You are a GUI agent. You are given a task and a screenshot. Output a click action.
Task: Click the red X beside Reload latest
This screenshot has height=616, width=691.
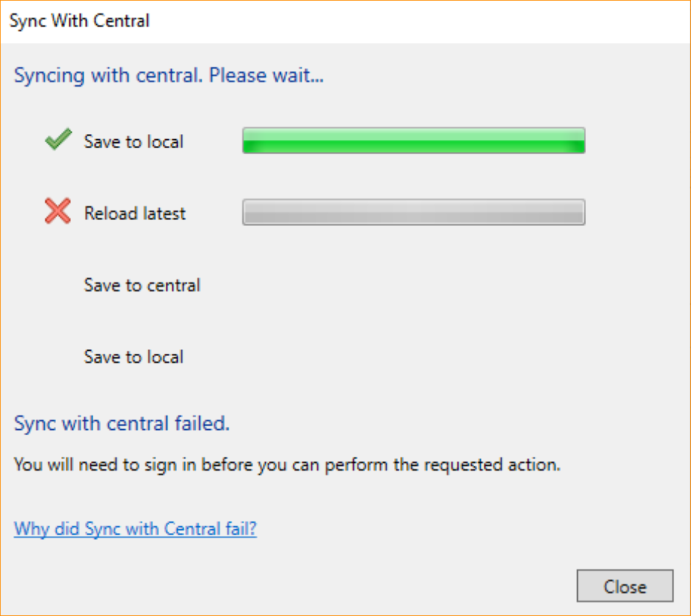point(57,212)
